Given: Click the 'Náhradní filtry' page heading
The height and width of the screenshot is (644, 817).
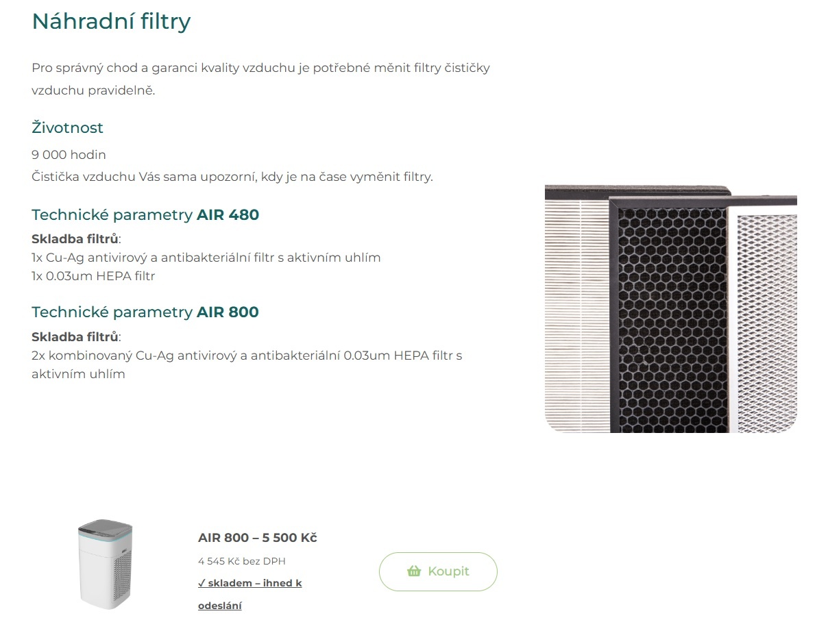Looking at the screenshot, I should point(111,22).
